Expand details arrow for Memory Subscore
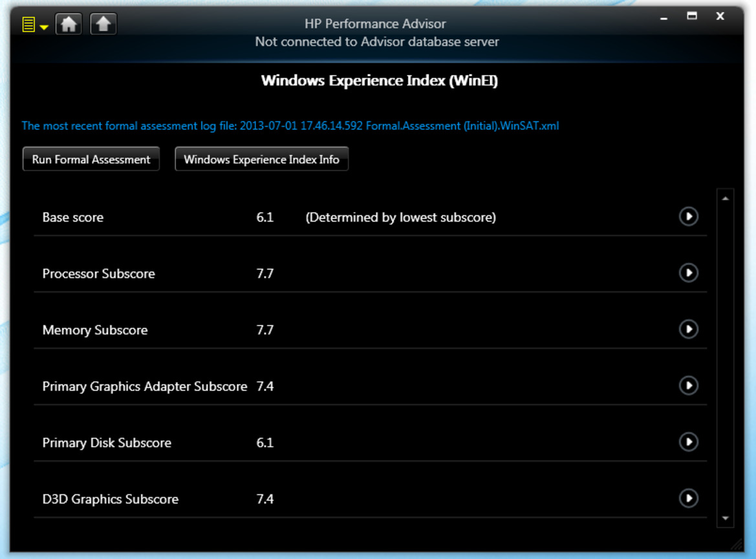Screen dimensions: 756x559 click(x=689, y=329)
